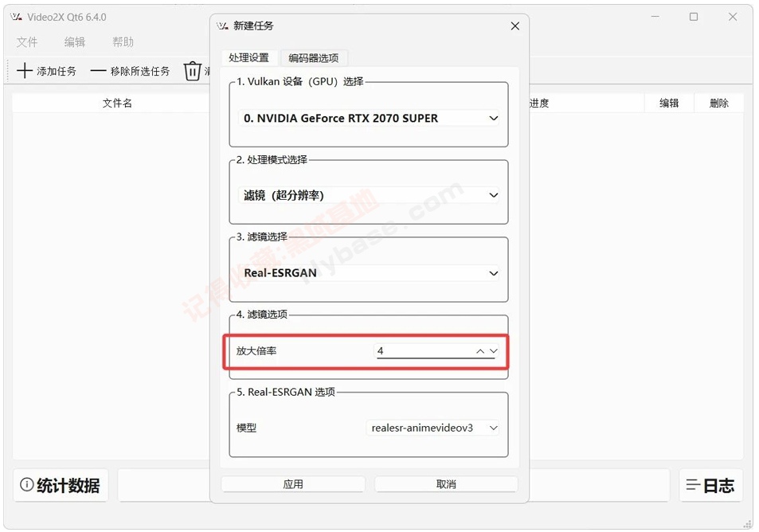Click the 删除 column header

(719, 103)
